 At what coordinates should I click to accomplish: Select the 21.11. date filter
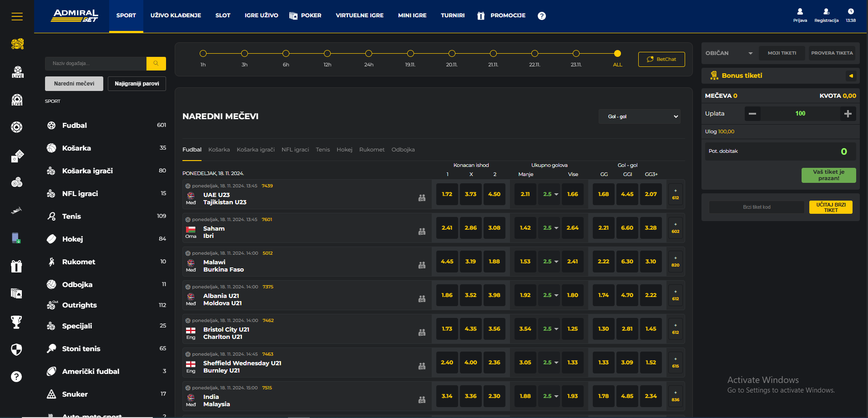(493, 54)
